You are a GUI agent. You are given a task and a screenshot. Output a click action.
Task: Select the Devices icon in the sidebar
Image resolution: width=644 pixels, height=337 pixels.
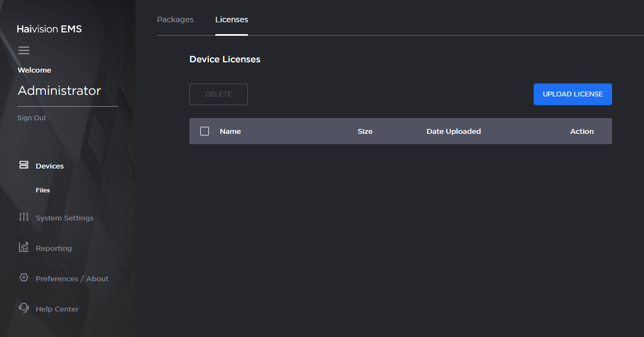click(x=24, y=165)
